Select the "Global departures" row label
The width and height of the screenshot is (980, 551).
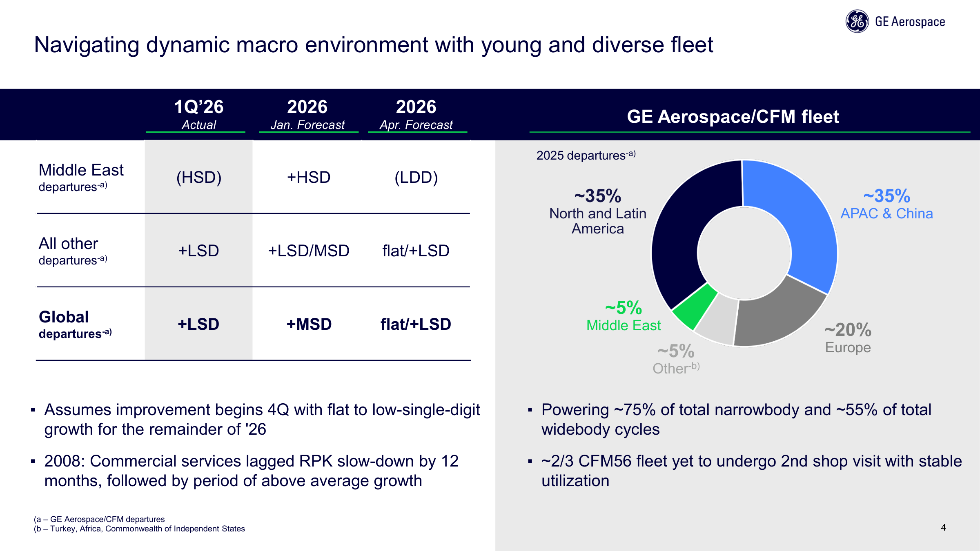click(75, 324)
